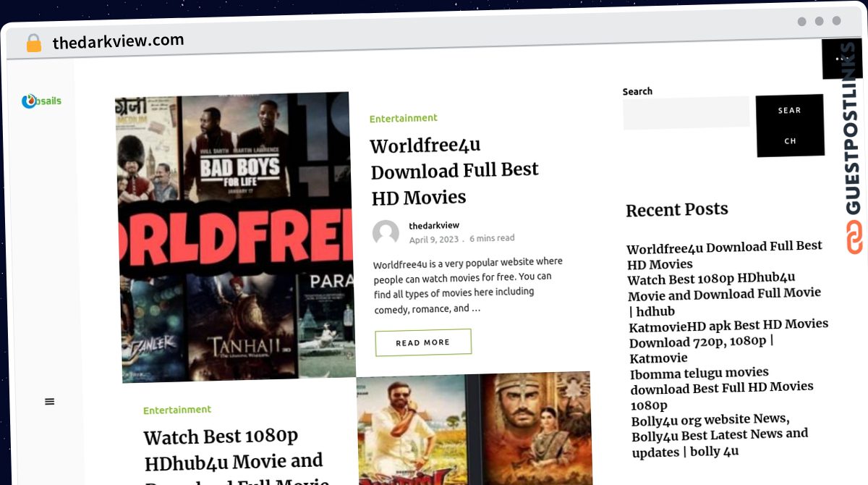This screenshot has height=485, width=868.
Task: Open the Worldfree4u featured image collage
Action: coord(235,237)
